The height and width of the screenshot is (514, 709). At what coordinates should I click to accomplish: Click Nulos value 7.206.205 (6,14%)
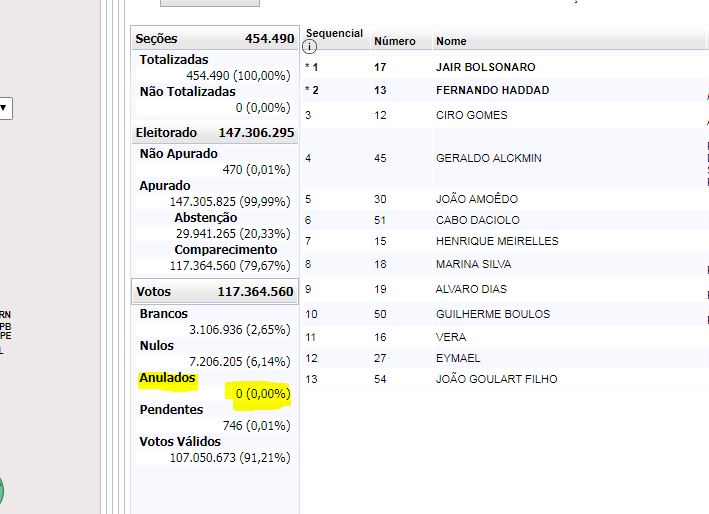click(240, 362)
